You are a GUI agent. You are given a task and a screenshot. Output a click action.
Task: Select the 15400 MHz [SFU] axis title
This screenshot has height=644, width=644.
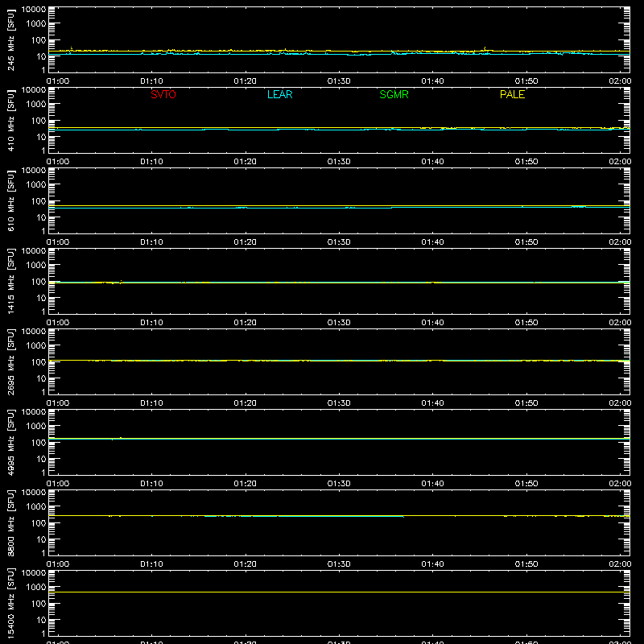click(x=11, y=603)
